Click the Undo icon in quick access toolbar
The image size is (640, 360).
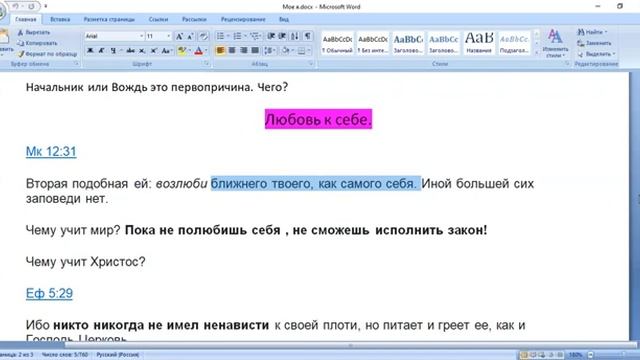tap(16, 6)
